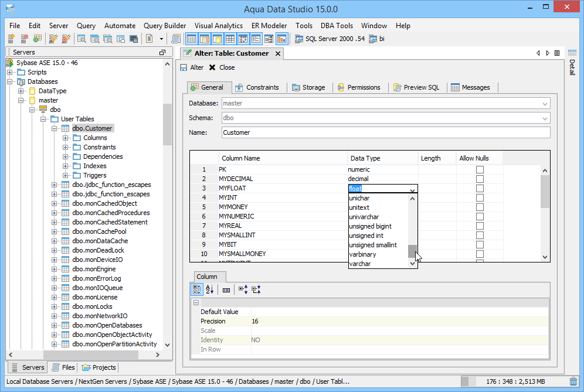Click the columns grid vertical scrollbar thumb
Image resolution: width=584 pixels, height=392 pixels.
[x=545, y=192]
